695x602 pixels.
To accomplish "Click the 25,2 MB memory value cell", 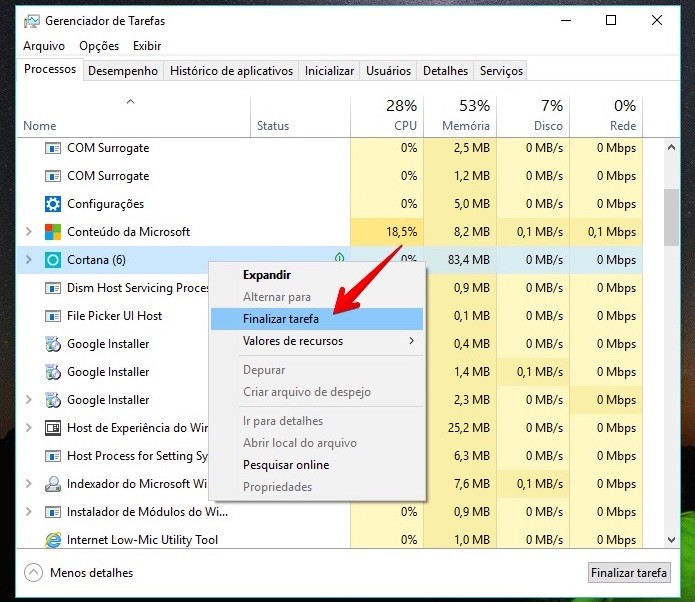I will [x=460, y=428].
